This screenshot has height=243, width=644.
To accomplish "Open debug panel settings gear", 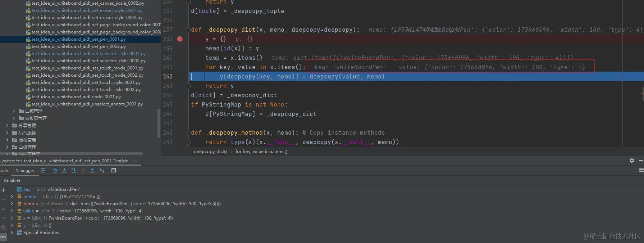I will 632,161.
